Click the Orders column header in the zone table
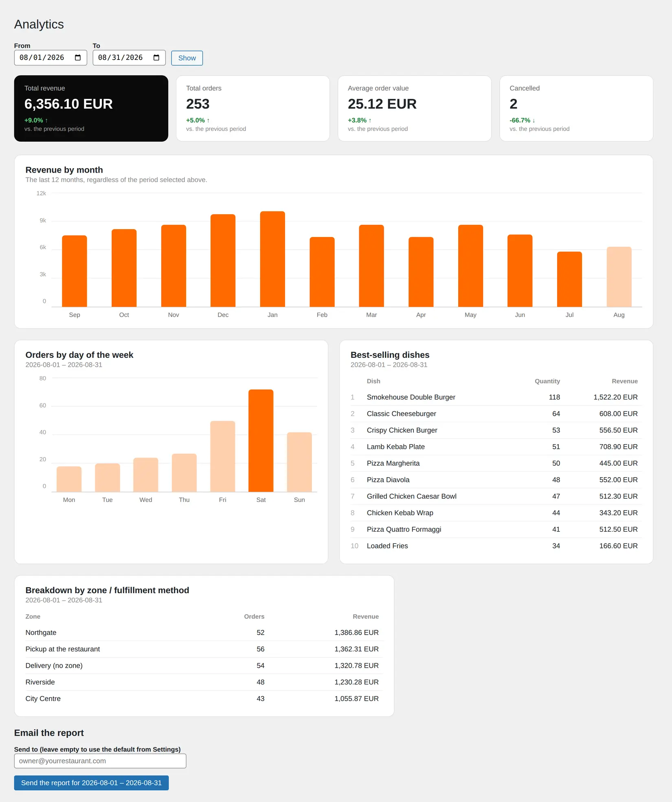Screen dimensions: 672x802 pyautogui.click(x=254, y=616)
